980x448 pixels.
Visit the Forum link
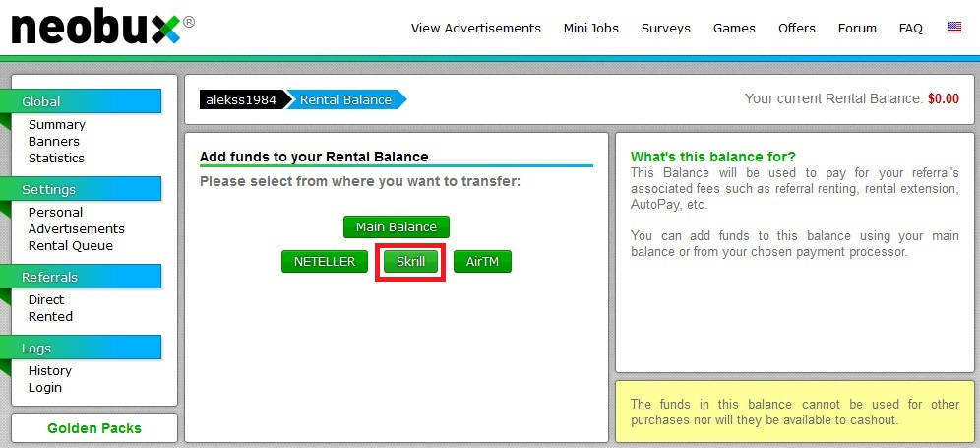coord(857,29)
